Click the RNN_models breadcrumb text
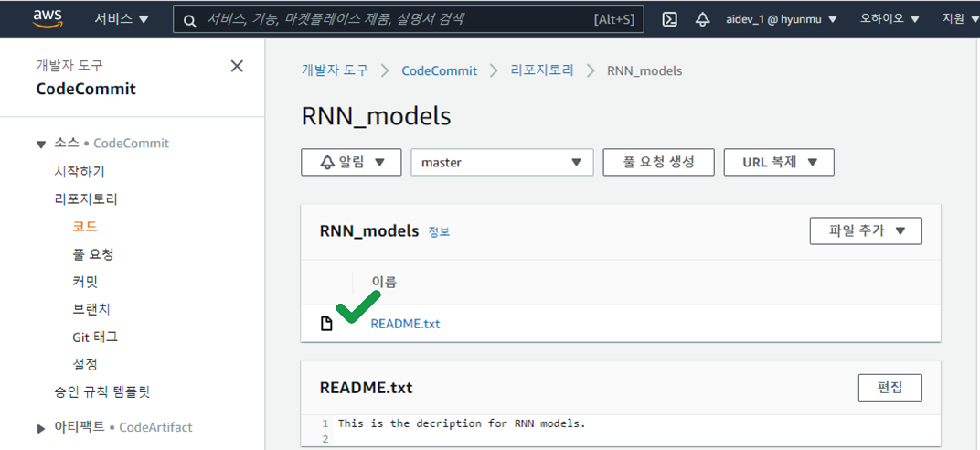Image resolution: width=980 pixels, height=450 pixels. coord(644,70)
